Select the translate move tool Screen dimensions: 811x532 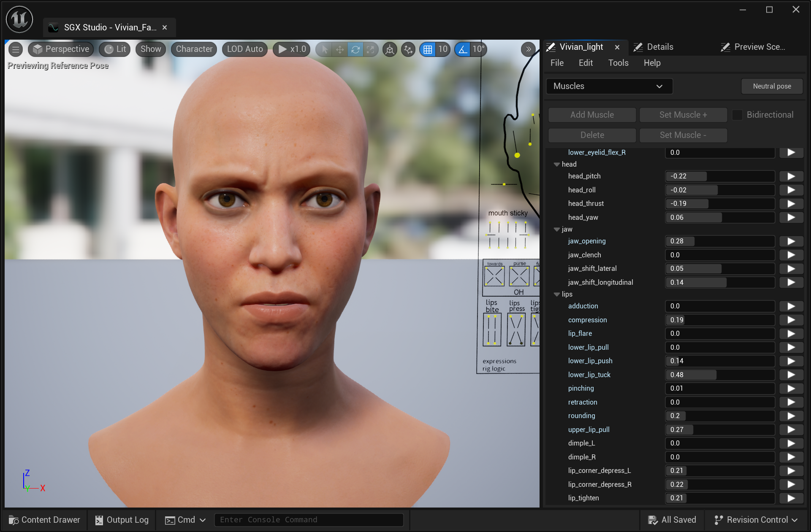(x=340, y=49)
